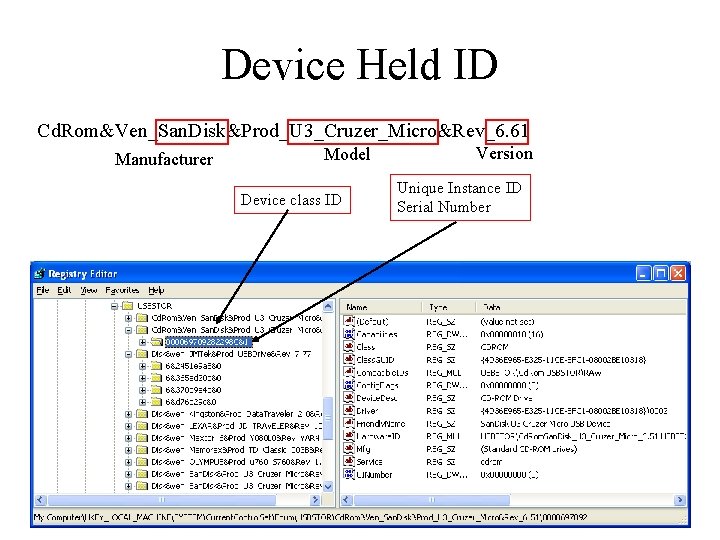Expand the 6&355ed30c&0 subkey

(x=143, y=378)
